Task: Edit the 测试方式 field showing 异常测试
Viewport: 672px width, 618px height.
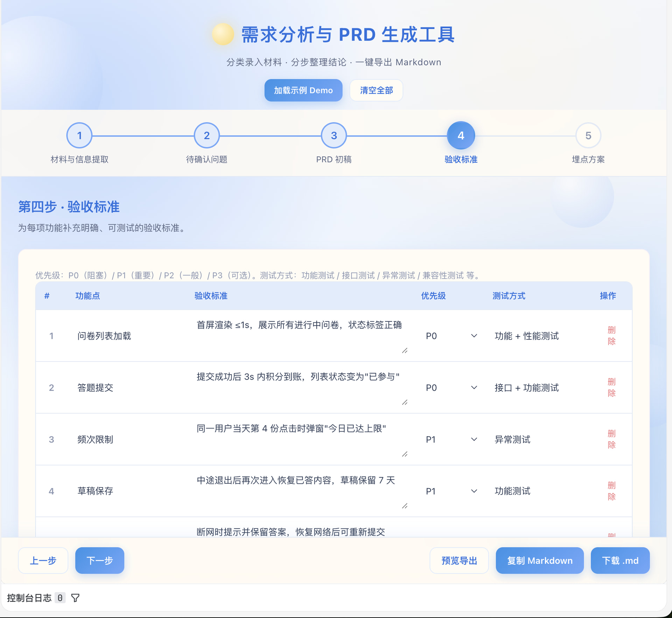Action: coord(541,440)
